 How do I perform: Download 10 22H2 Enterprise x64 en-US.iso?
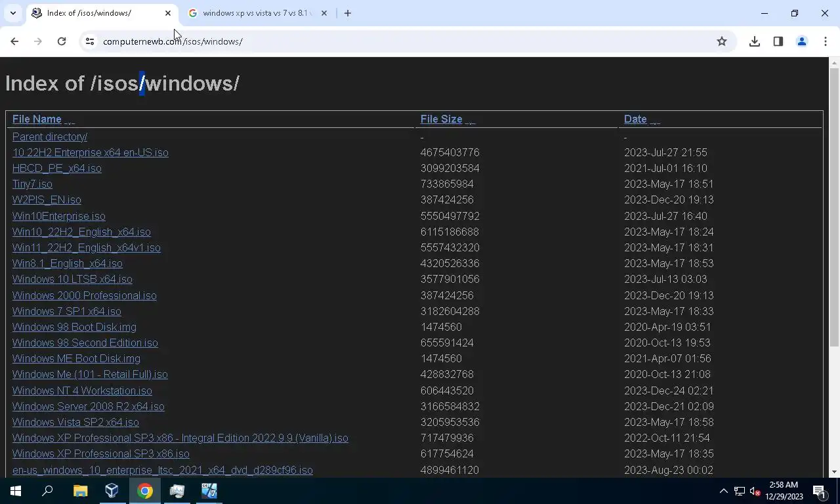point(91,152)
